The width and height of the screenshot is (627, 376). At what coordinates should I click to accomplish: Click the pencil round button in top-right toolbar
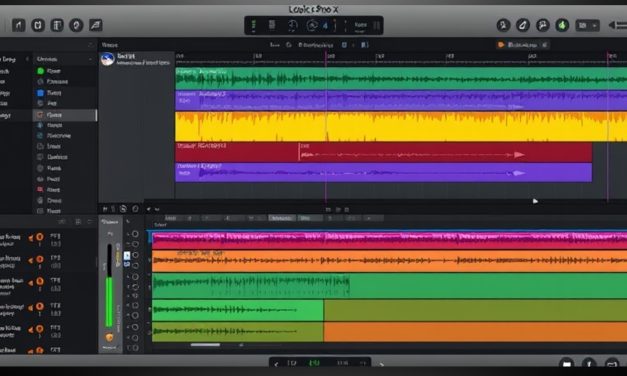(523, 26)
